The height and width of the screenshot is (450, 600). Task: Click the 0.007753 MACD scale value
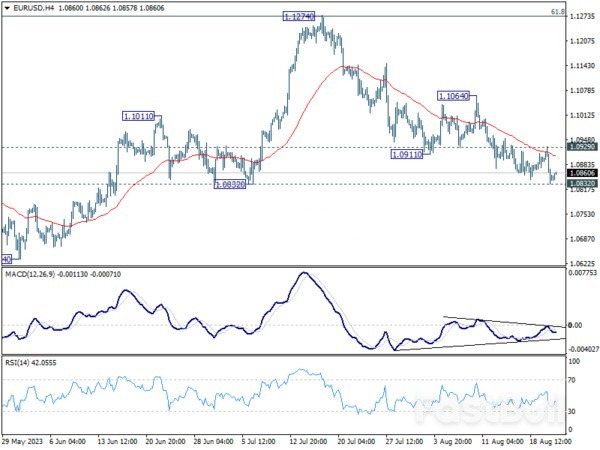[583, 273]
